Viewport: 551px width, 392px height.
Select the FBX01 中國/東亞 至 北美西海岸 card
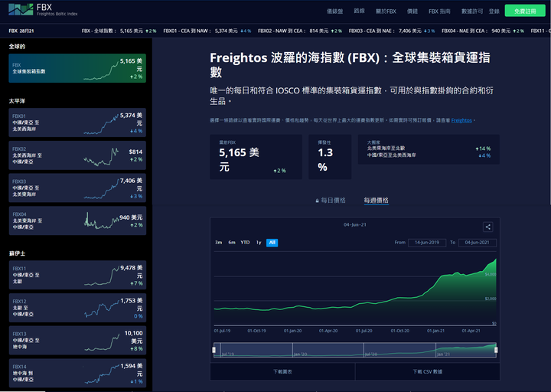[x=77, y=122]
